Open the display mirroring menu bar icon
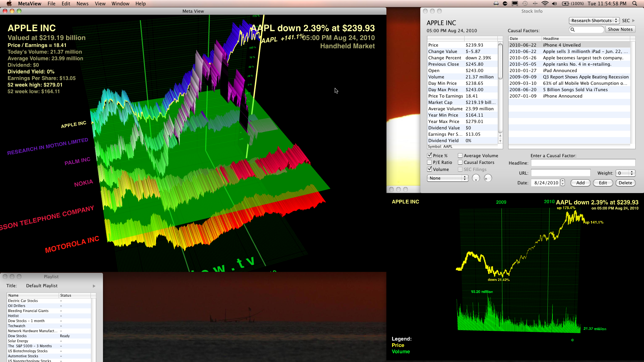 point(515,3)
